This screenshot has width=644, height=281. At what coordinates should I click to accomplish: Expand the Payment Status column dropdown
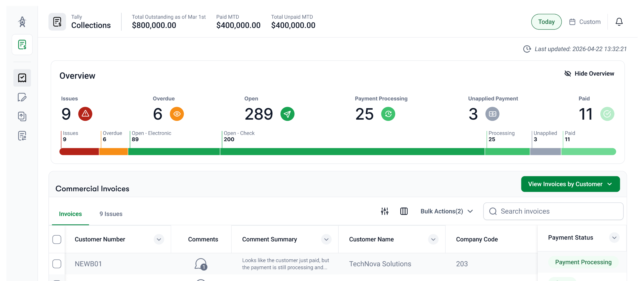615,238
